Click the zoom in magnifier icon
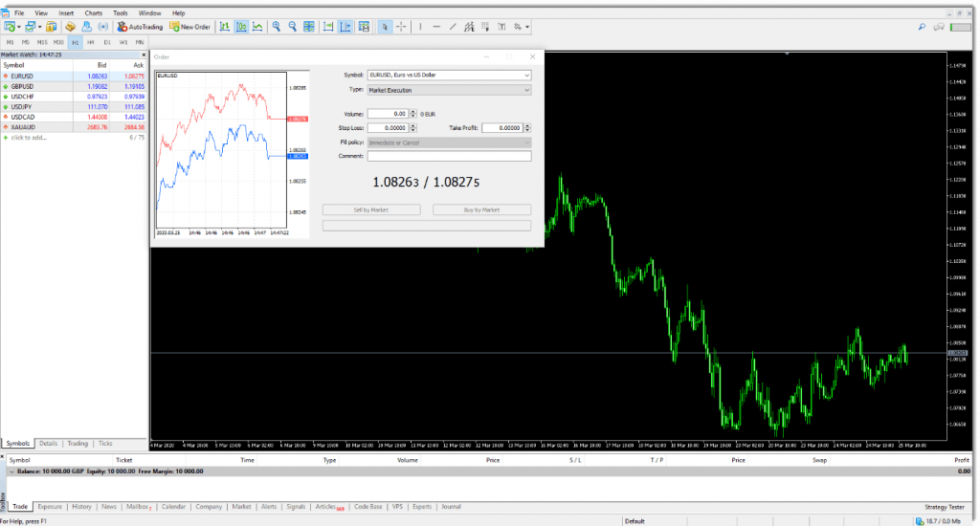 (x=276, y=27)
